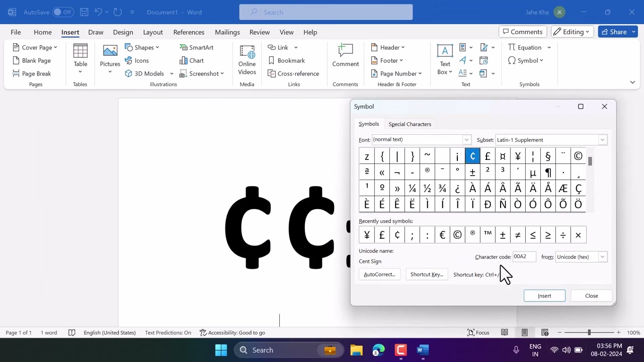Toggle AutoSave switch
This screenshot has height=362, width=644.
[x=63, y=12]
